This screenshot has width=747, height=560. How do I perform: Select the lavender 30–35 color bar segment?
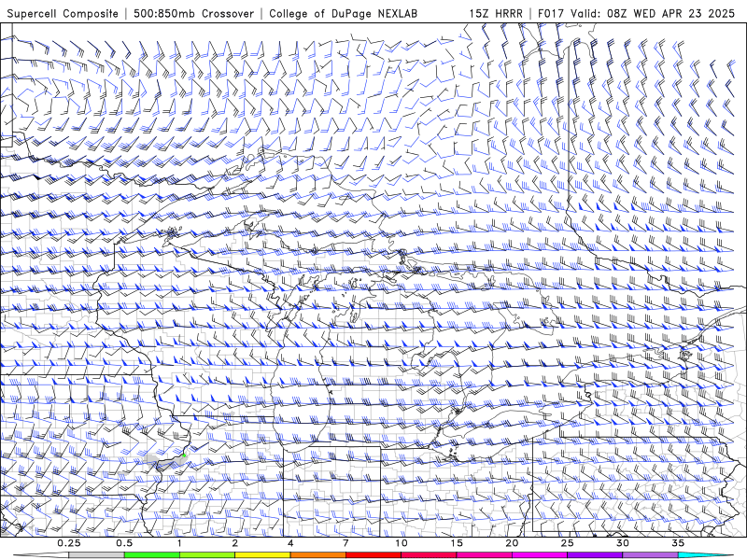pos(650,555)
